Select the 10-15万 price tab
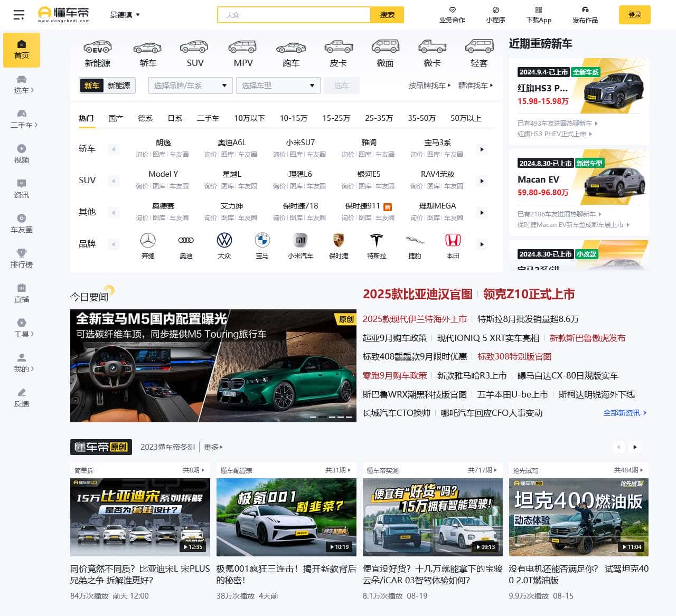This screenshot has width=676, height=616. pyautogui.click(x=294, y=118)
